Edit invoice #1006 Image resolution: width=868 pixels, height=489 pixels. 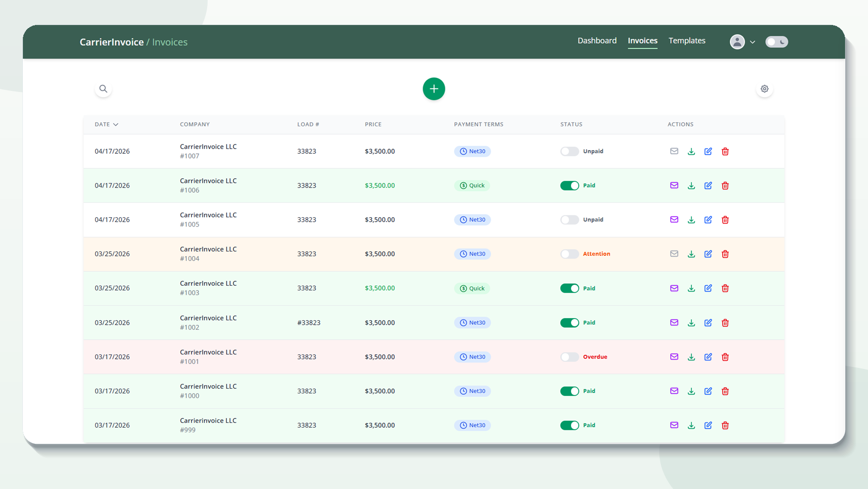tap(708, 186)
